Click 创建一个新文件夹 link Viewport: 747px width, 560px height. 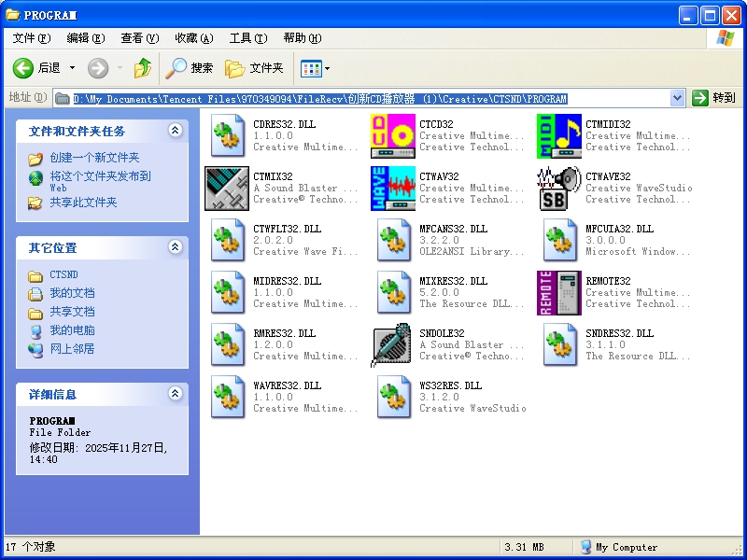[94, 158]
